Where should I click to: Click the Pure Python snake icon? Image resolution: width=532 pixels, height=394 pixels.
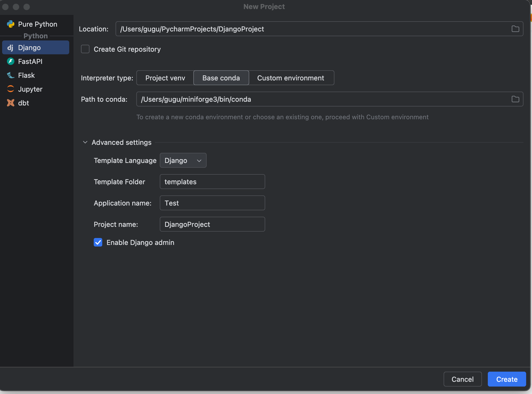click(x=11, y=24)
